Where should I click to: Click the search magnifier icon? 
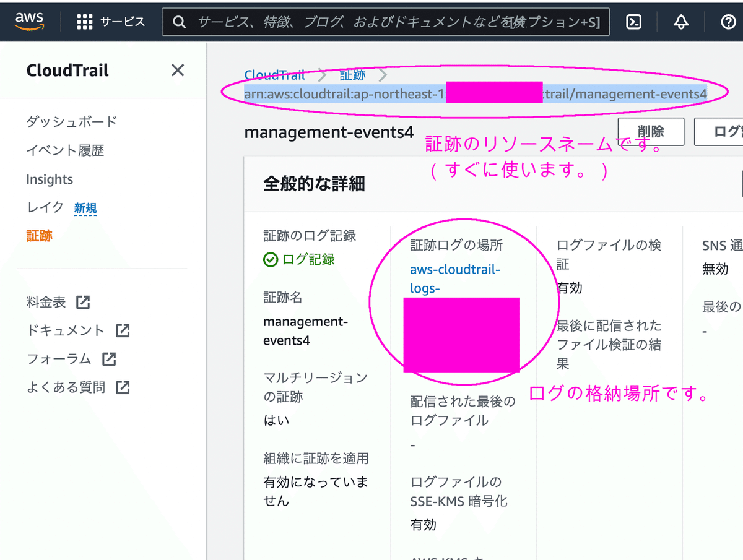pyautogui.click(x=180, y=22)
